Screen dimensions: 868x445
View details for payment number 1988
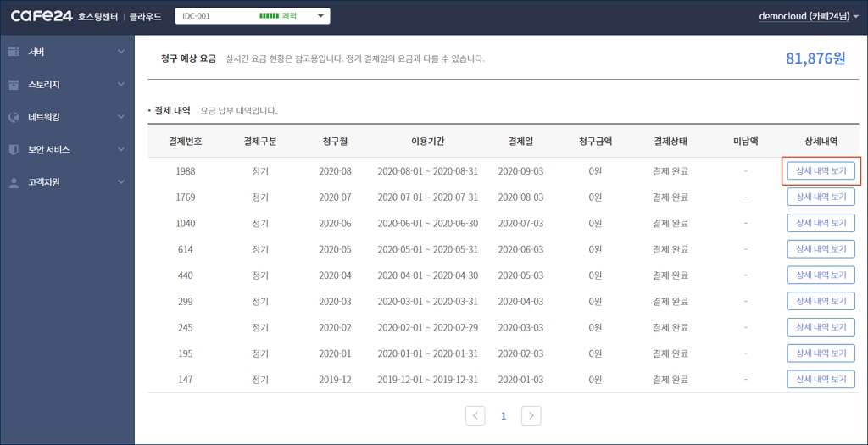pyautogui.click(x=821, y=171)
